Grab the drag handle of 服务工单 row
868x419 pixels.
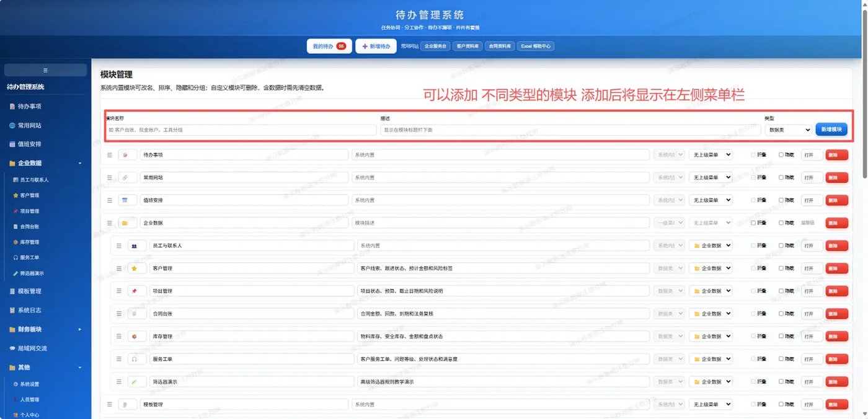[119, 359]
